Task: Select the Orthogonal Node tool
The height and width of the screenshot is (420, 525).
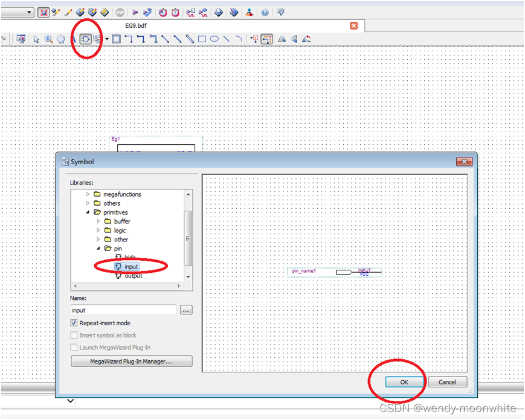Action: click(127, 39)
